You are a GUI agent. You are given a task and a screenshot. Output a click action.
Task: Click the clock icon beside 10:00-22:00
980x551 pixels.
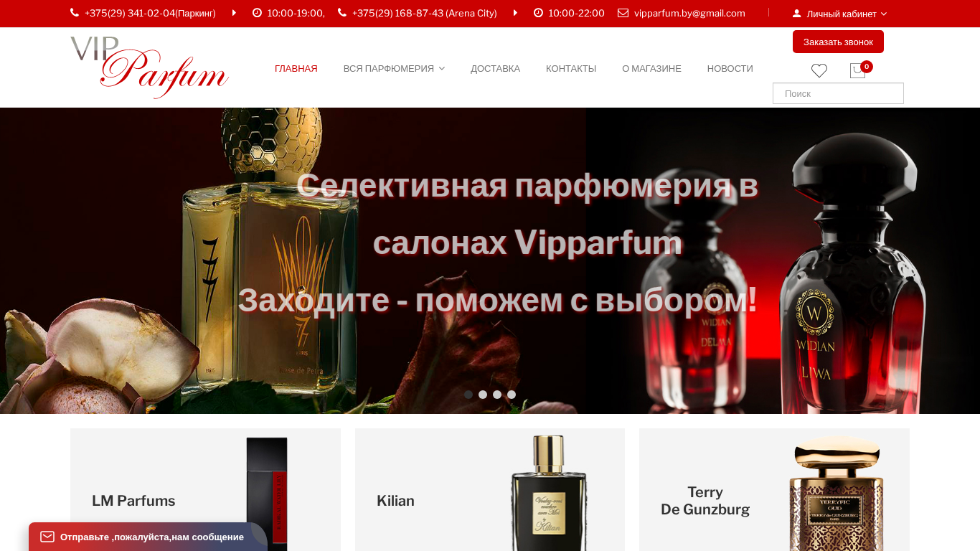pos(538,13)
